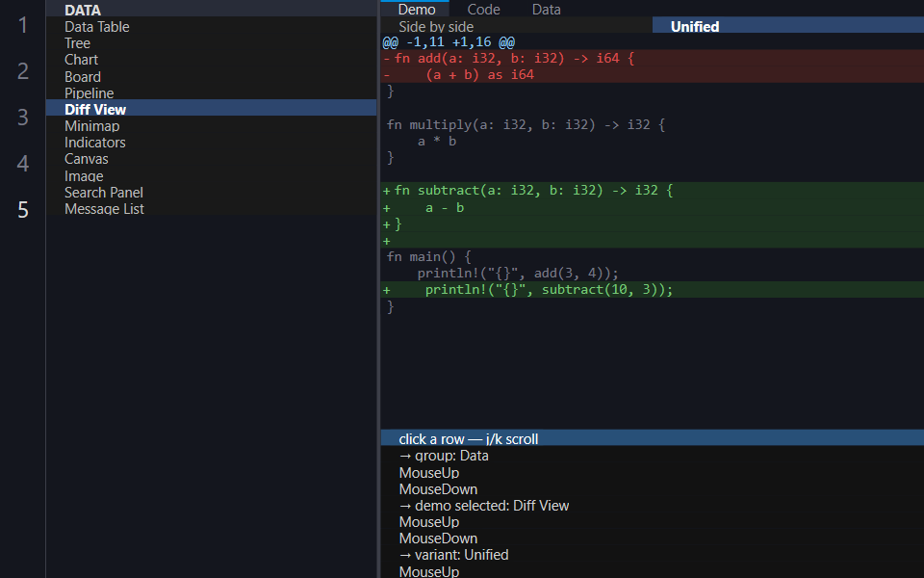Viewport: 924px width, 578px height.
Task: Switch to the Demo tab
Action: click(416, 10)
